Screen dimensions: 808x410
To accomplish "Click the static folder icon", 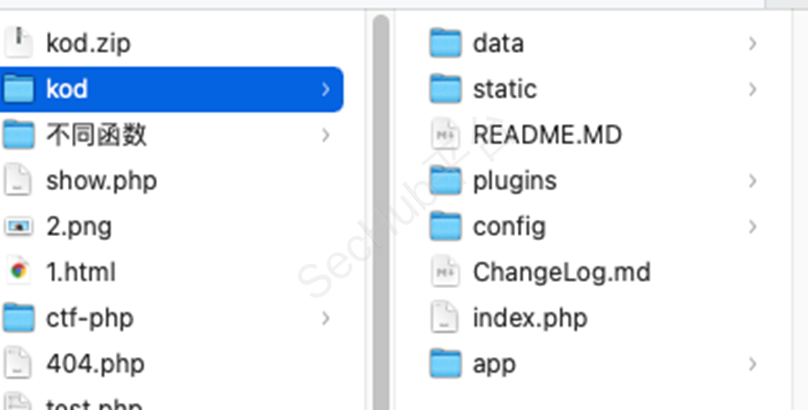I will point(445,89).
